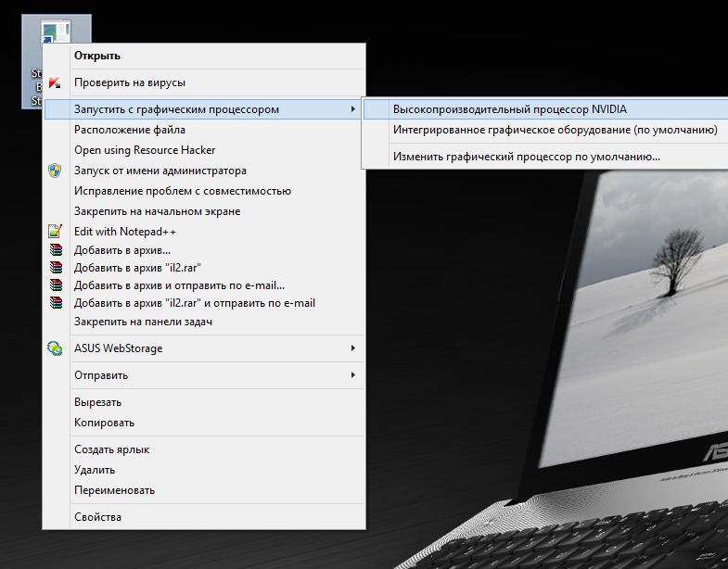Click the Notepad++ icon in the menu

(x=55, y=231)
